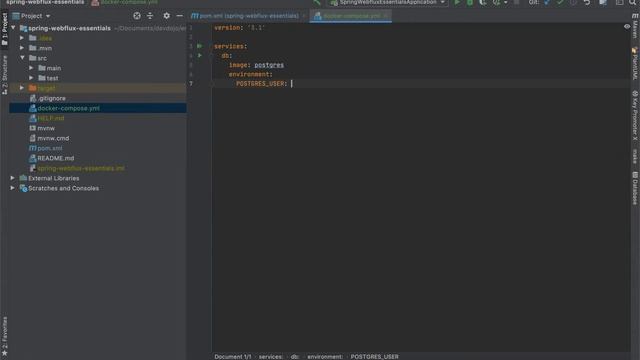Start debugging with the green bug icon
This screenshot has height=360, width=640.
(x=470, y=2)
